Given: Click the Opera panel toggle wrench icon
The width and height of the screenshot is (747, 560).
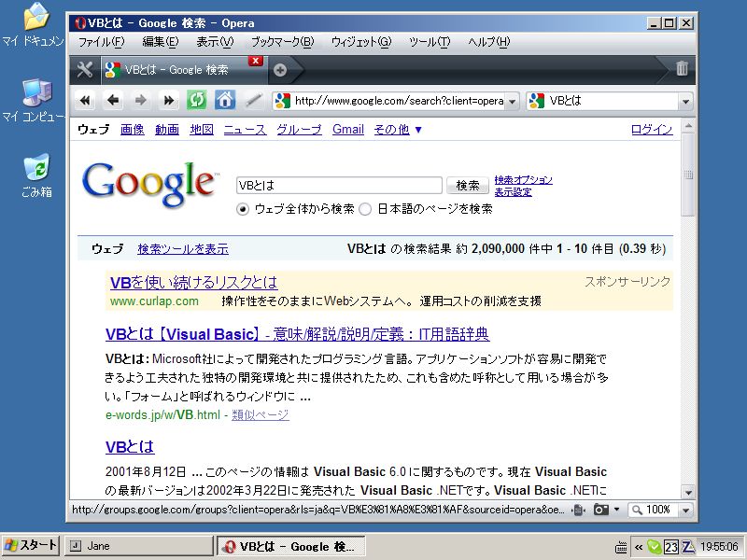Looking at the screenshot, I should pos(84,69).
